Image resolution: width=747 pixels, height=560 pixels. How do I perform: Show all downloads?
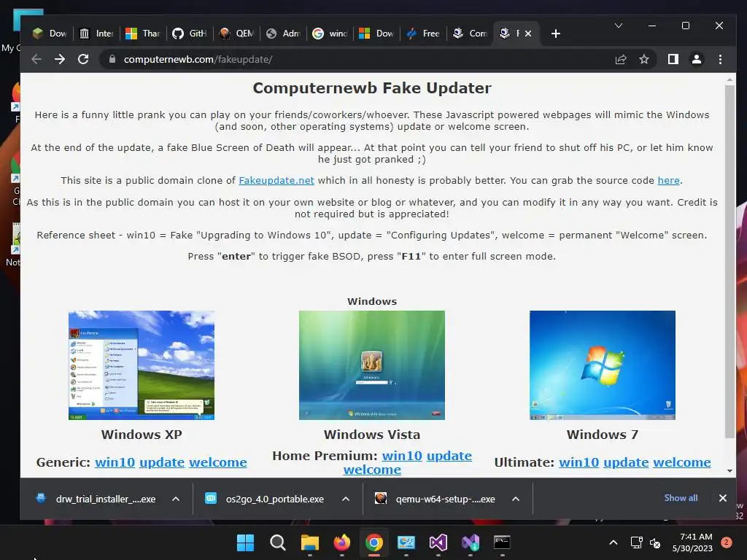pyautogui.click(x=681, y=497)
